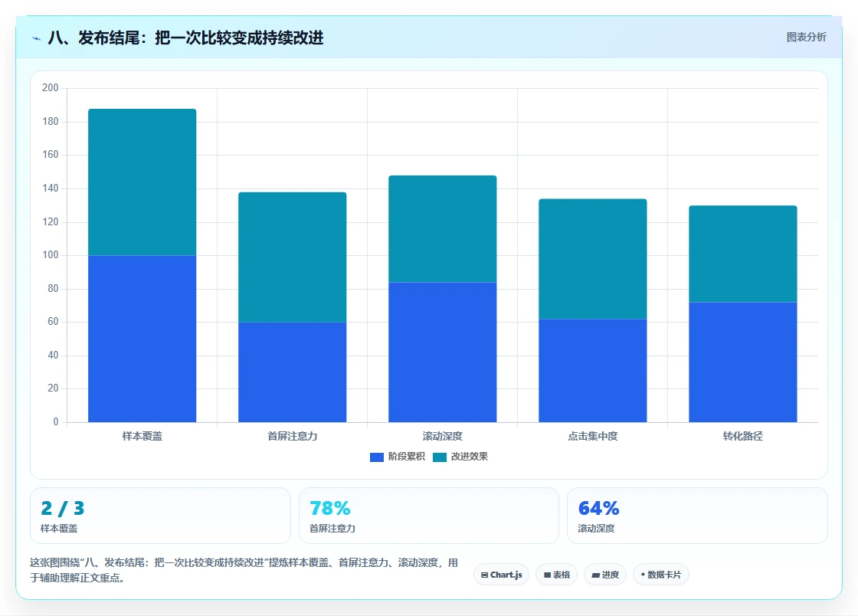This screenshot has width=858, height=616.
Task: Click the y-axis label 200
Action: pos(51,88)
